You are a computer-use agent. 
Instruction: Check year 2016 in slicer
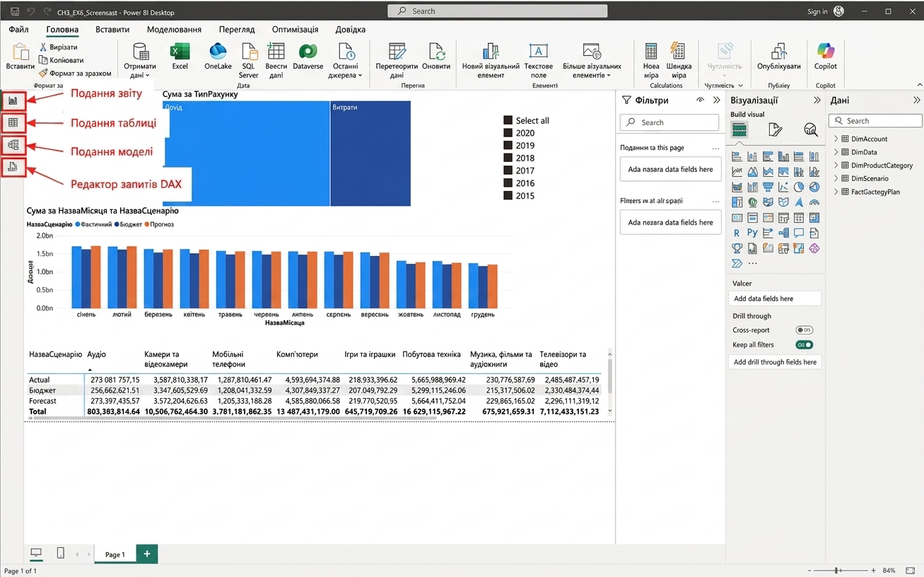(x=508, y=183)
